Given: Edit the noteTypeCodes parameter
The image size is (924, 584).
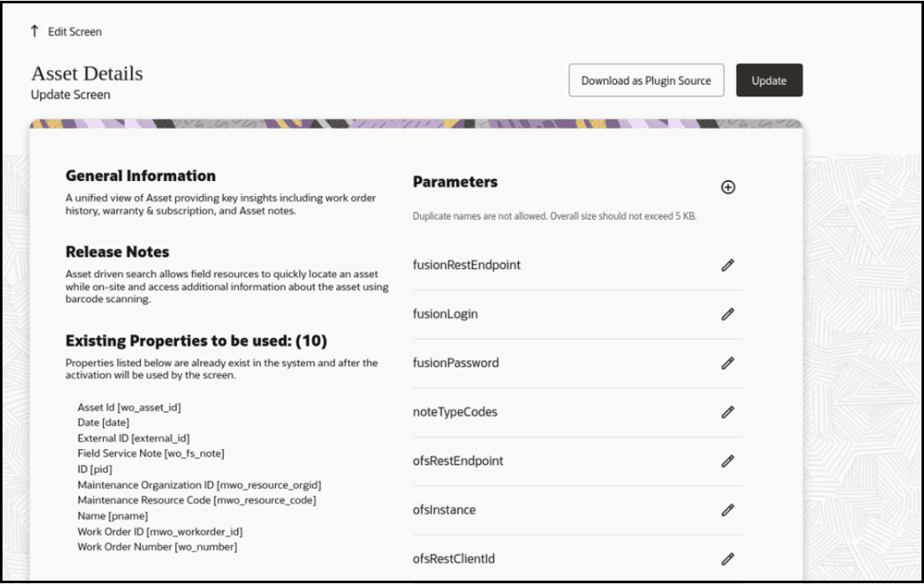Looking at the screenshot, I should click(x=728, y=411).
